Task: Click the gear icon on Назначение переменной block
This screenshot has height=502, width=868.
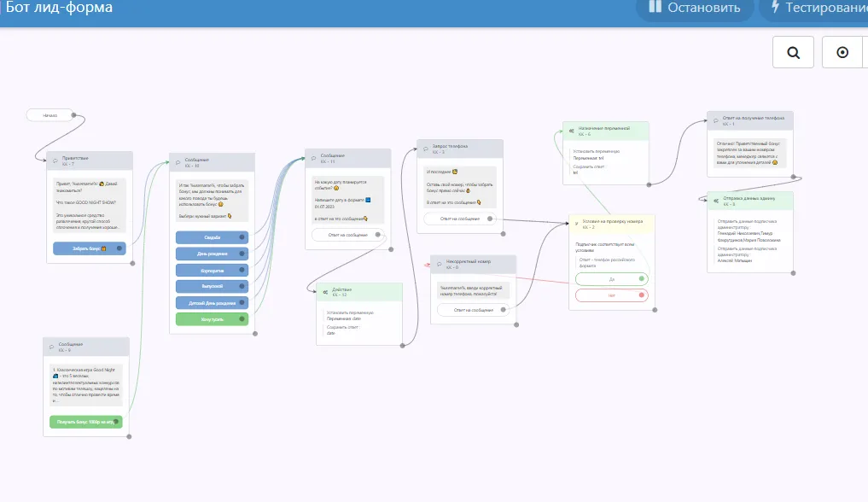Action: tap(572, 131)
